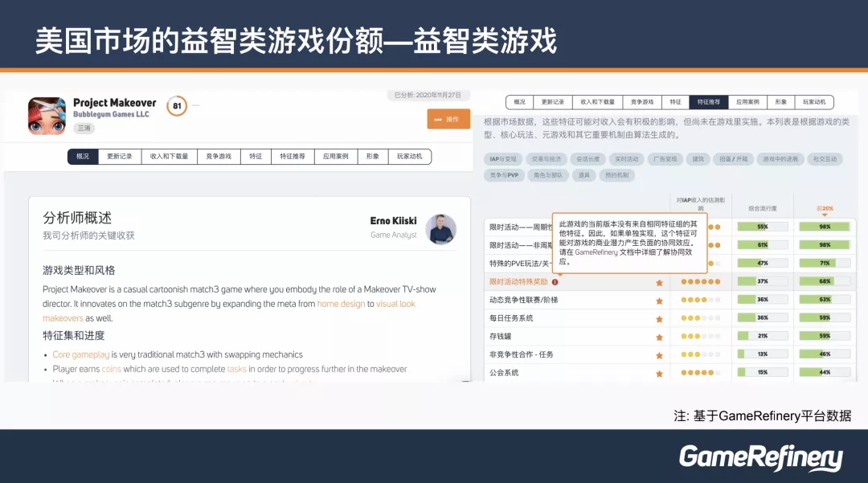The width and height of the screenshot is (868, 483).
Task: Click the star icon in 存钱罐 row
Action: click(659, 338)
